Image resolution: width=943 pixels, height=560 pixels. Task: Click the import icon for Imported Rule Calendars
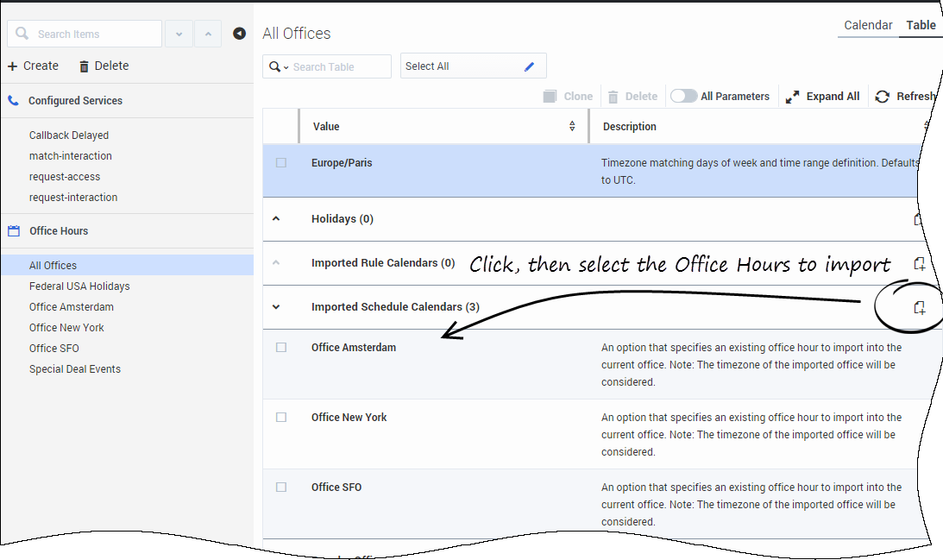click(x=920, y=263)
